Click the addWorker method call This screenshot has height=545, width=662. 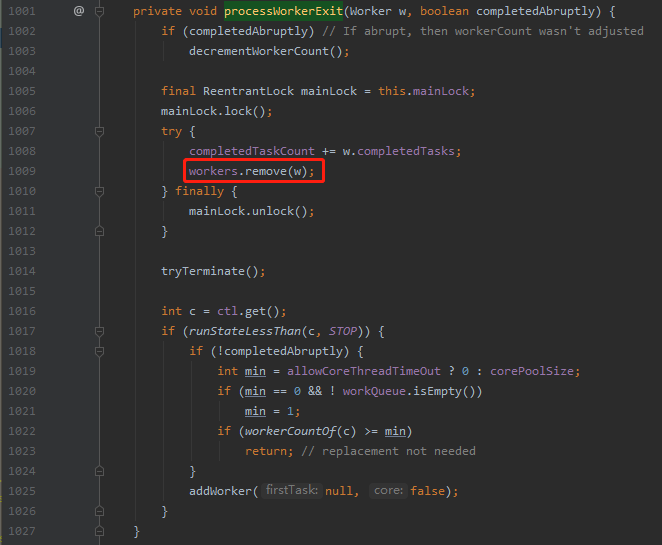pyautogui.click(x=220, y=491)
